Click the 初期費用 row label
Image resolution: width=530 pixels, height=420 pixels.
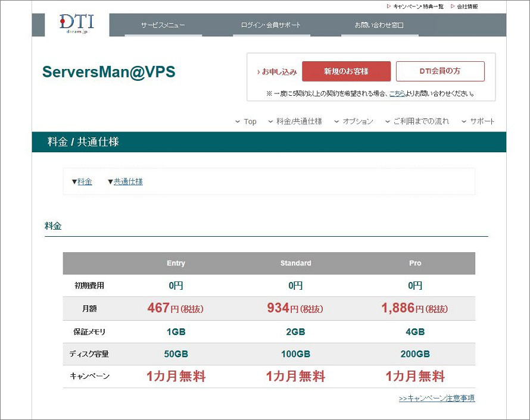pyautogui.click(x=89, y=286)
